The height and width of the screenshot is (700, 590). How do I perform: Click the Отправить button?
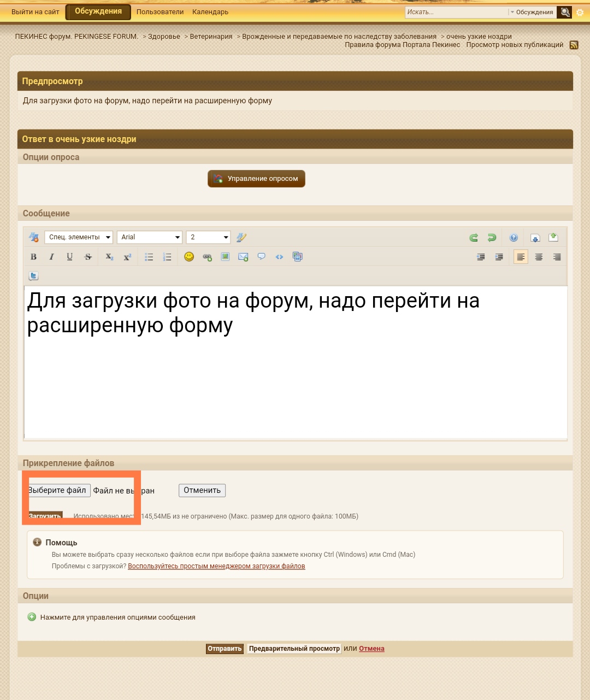[x=225, y=649]
